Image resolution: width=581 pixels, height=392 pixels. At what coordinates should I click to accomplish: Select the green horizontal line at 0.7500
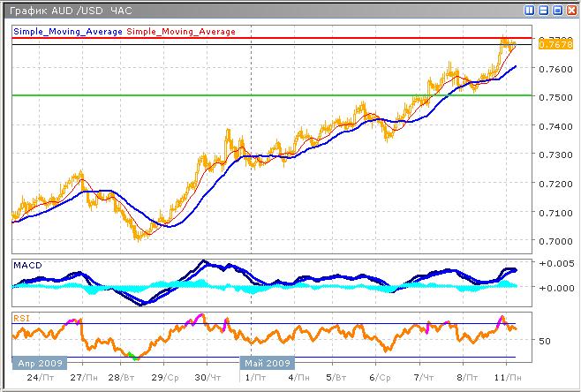click(265, 94)
